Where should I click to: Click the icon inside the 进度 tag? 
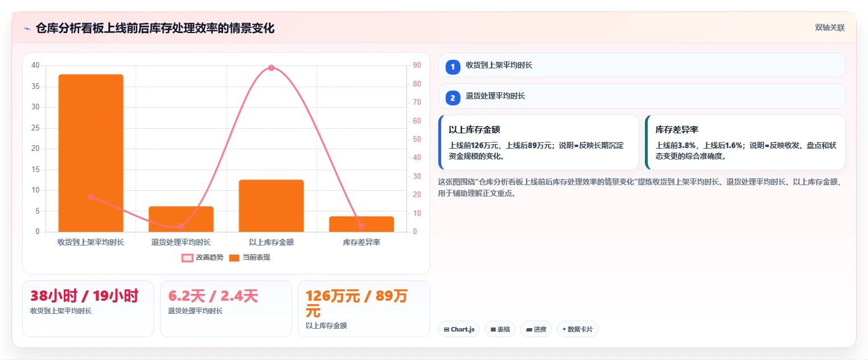(x=529, y=330)
